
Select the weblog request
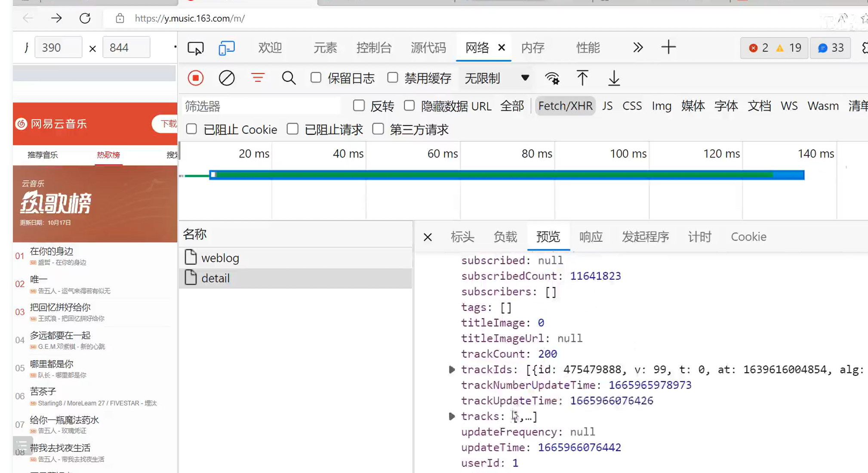[220, 258]
